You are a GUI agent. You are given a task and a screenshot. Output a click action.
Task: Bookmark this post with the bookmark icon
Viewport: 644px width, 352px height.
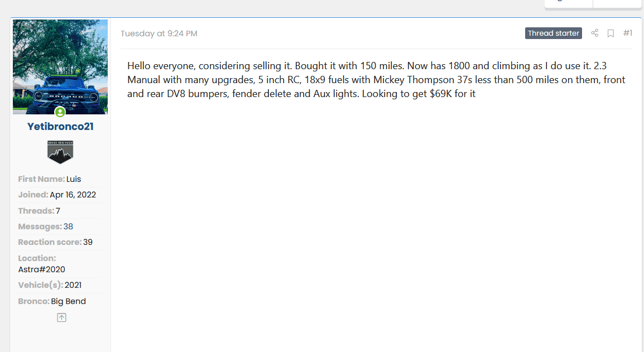point(611,33)
